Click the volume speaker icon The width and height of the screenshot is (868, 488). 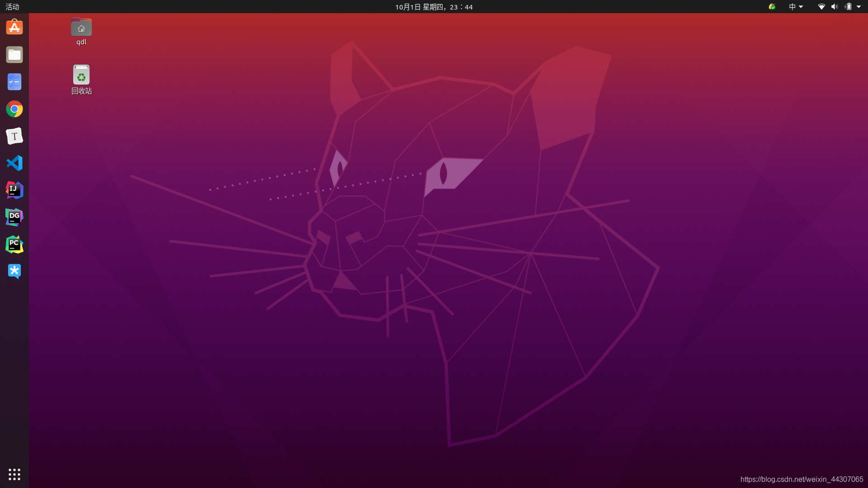coord(835,7)
